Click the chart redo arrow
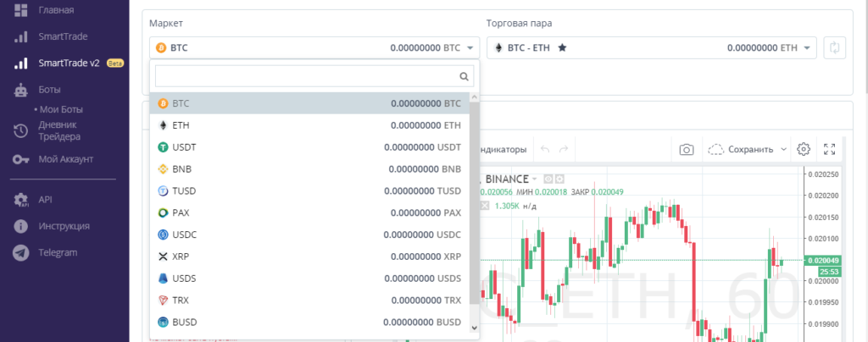 click(564, 149)
